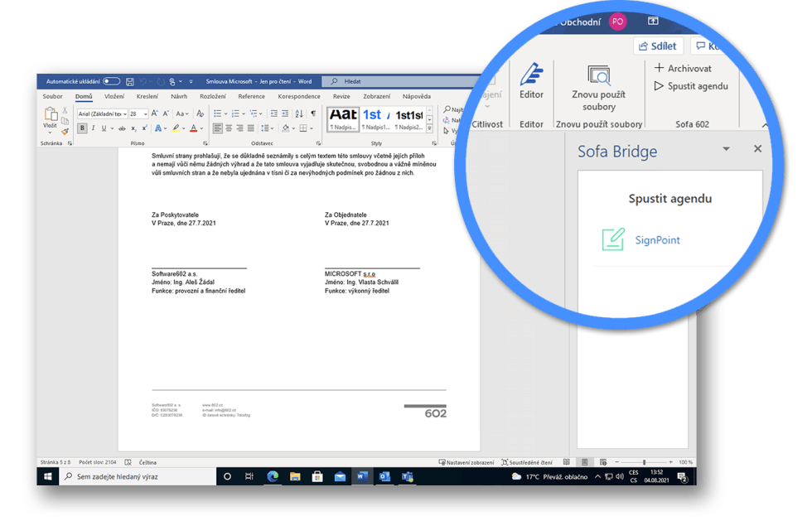Viewport: 812px width, 521px height.
Task: Toggle Italic formatting
Action: [93, 128]
